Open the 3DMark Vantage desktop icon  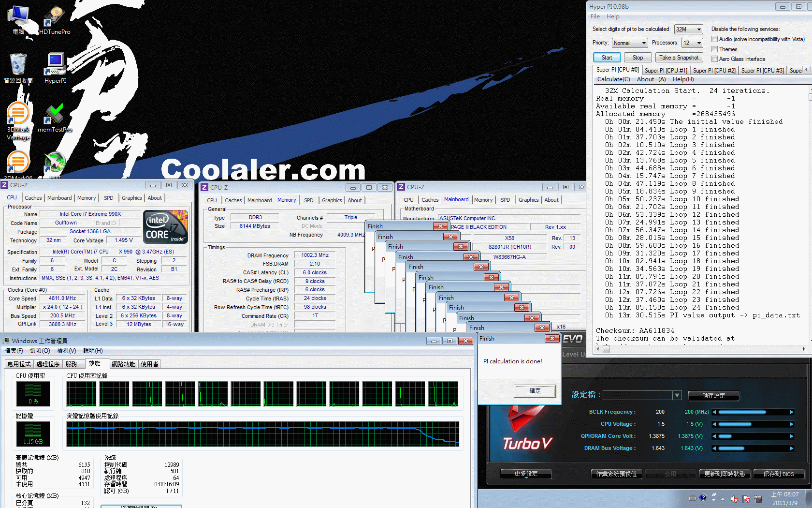click(18, 121)
